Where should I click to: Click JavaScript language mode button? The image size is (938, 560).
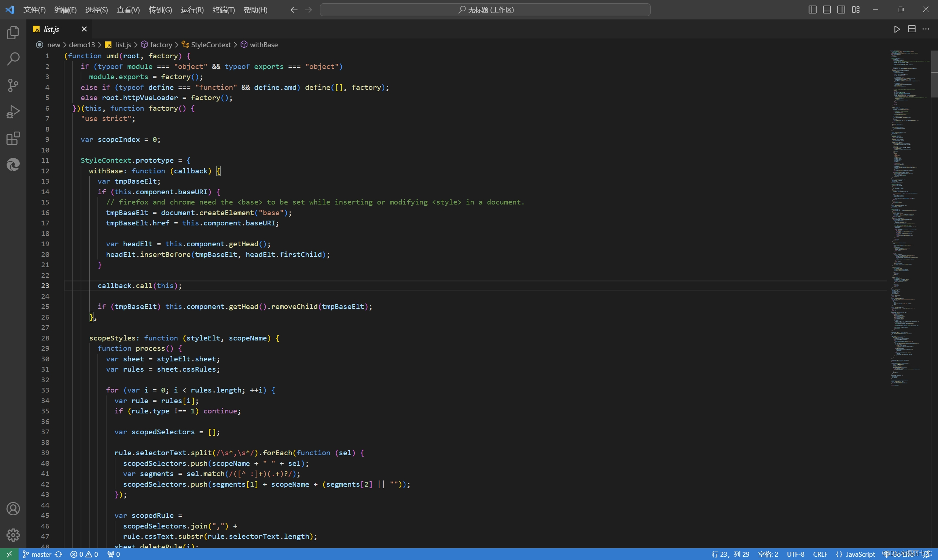coord(860,555)
